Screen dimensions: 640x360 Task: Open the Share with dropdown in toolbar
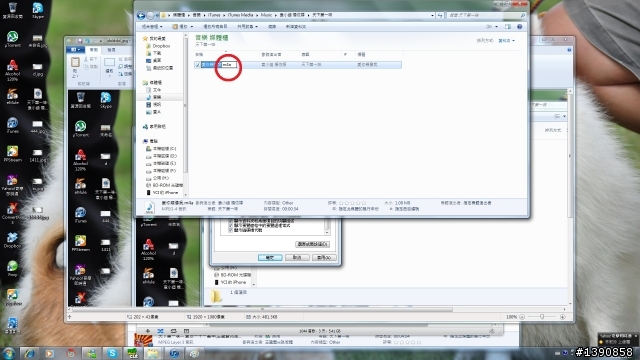click(x=247, y=27)
